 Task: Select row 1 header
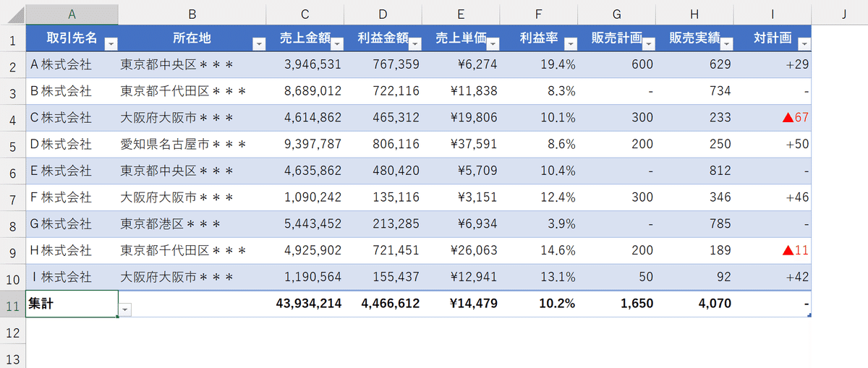[x=12, y=38]
